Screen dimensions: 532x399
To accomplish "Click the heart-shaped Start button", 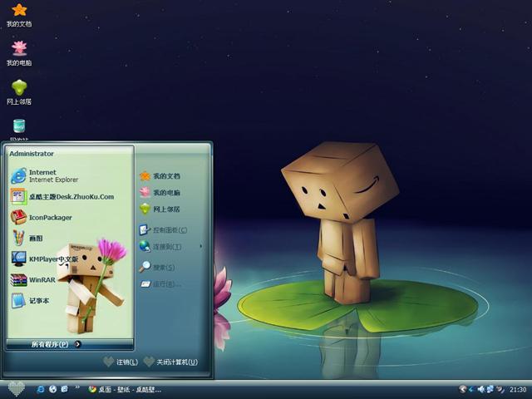I will (15, 388).
